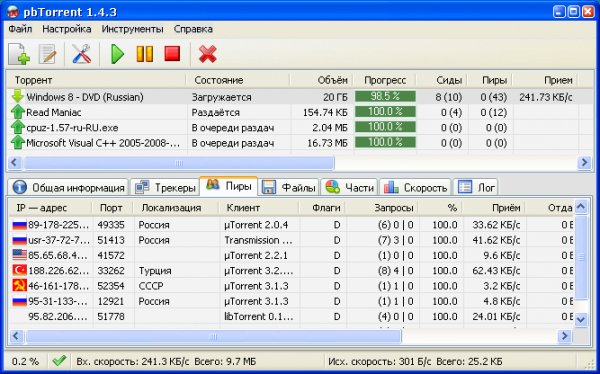Click the pbTorrent icon in the title bar

(x=13, y=12)
